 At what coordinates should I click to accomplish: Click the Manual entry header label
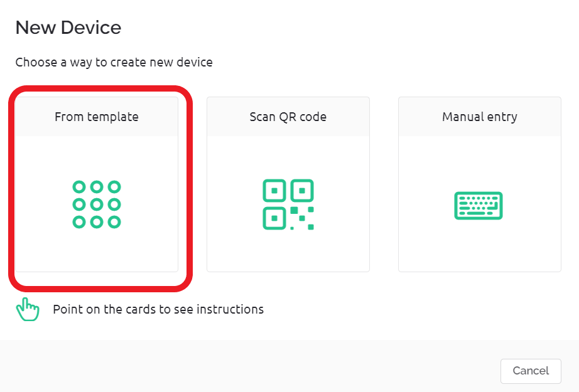point(479,117)
